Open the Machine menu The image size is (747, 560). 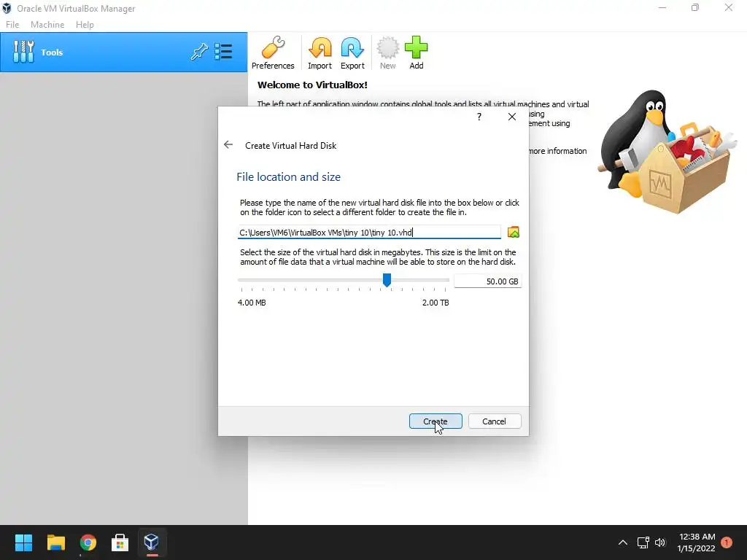click(47, 25)
